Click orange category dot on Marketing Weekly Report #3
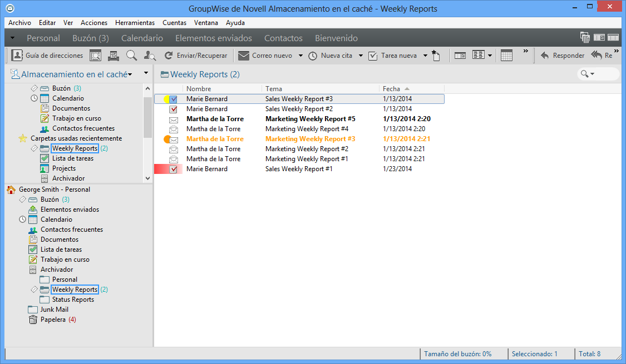The height and width of the screenshot is (364, 626). [x=167, y=139]
